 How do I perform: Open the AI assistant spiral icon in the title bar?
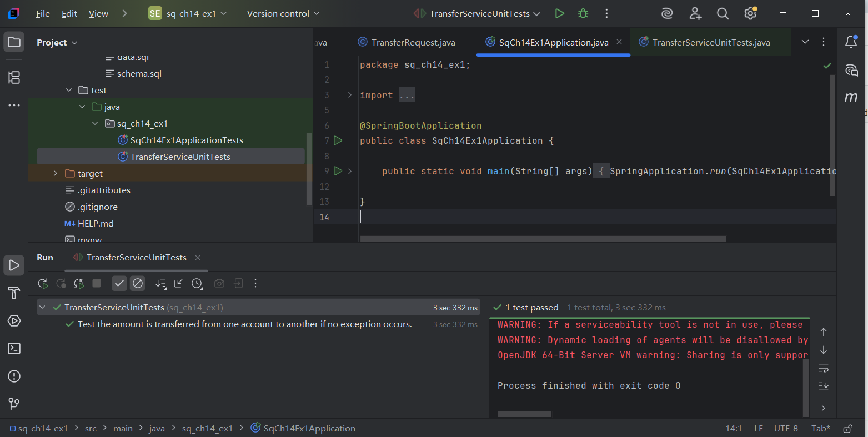coord(667,13)
